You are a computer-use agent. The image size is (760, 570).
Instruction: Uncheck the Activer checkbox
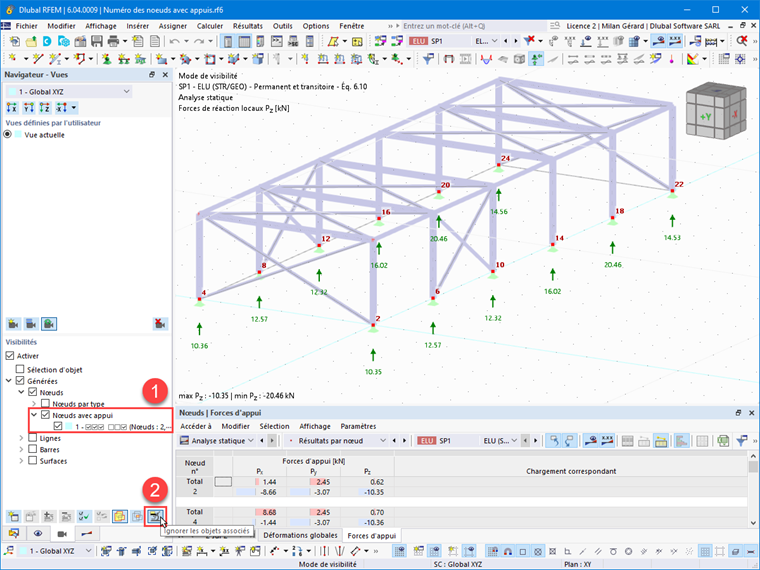click(x=10, y=356)
